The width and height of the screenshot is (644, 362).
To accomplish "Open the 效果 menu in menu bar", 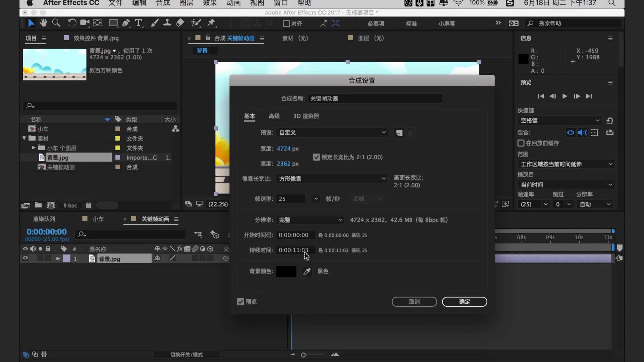I will click(210, 3).
